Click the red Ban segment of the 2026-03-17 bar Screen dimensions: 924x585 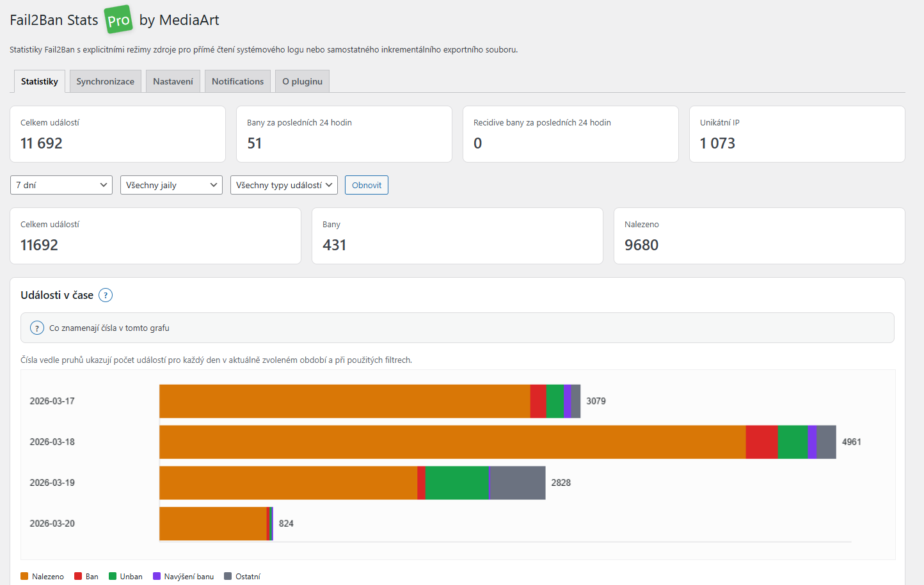[x=538, y=401]
